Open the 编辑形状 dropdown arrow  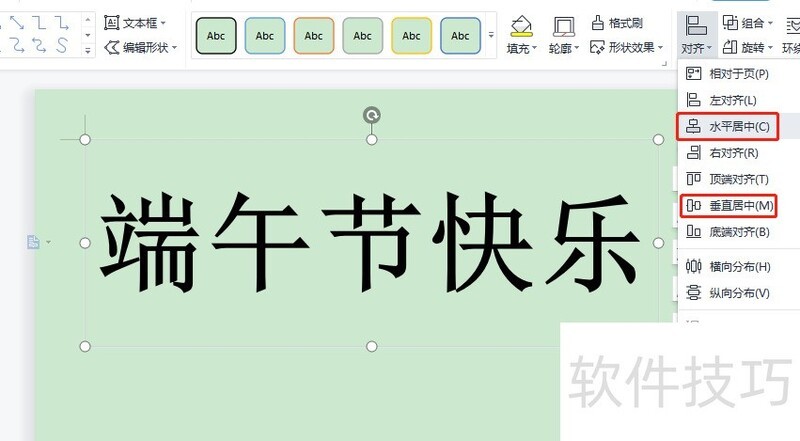pyautogui.click(x=174, y=48)
